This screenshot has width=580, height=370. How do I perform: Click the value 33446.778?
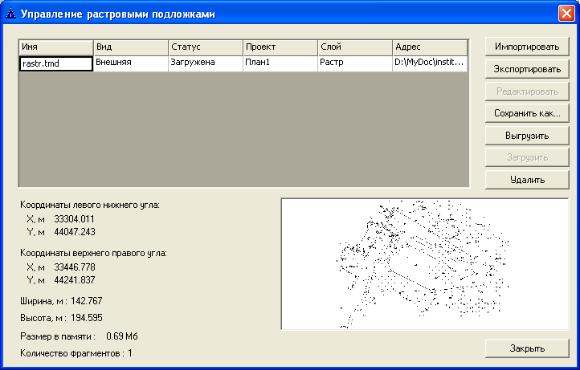(x=75, y=267)
